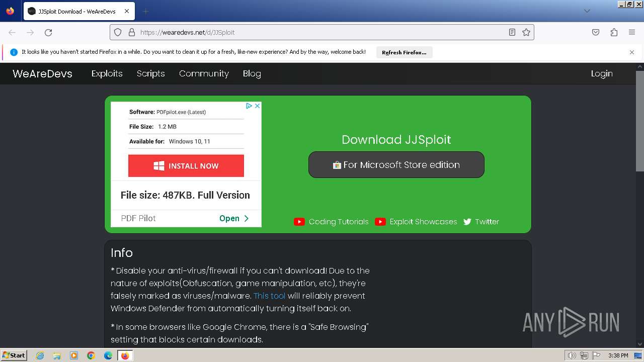
Task: Reload the current page
Action: 48,32
